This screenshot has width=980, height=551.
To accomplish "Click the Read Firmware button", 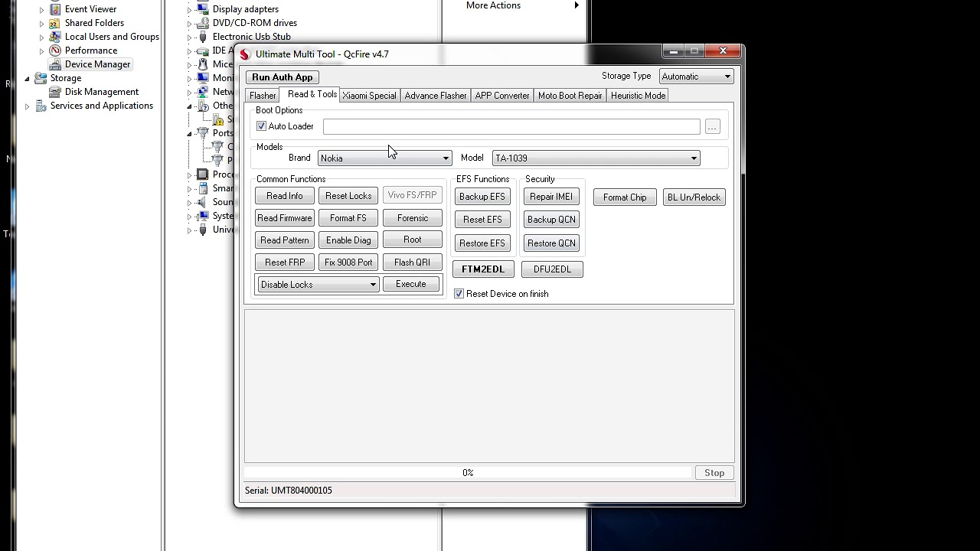I will pos(285,218).
